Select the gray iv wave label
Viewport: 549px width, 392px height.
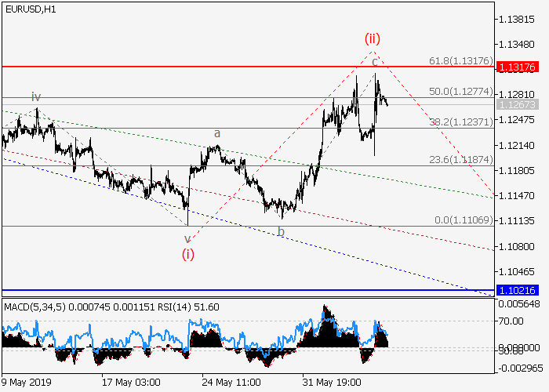36,96
